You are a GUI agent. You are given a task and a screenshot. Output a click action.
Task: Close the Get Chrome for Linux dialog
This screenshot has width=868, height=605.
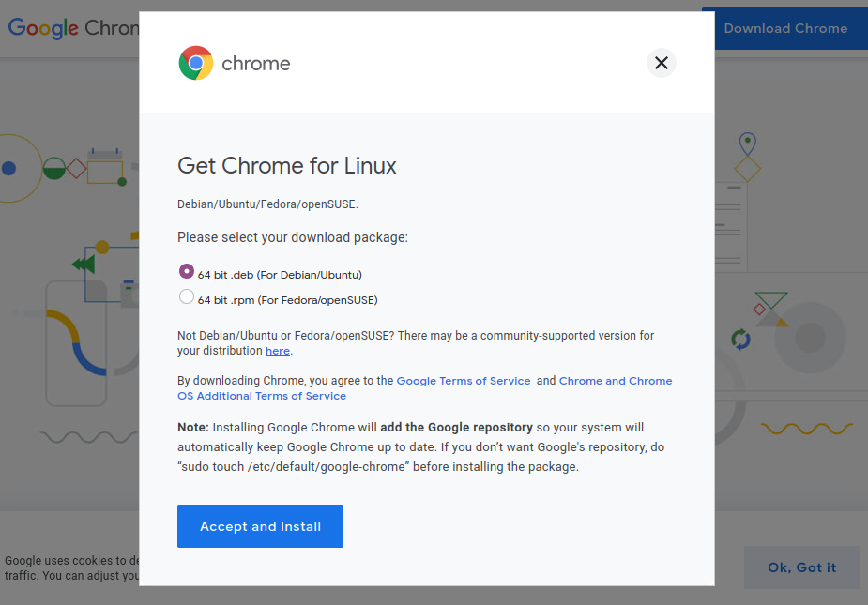point(661,63)
